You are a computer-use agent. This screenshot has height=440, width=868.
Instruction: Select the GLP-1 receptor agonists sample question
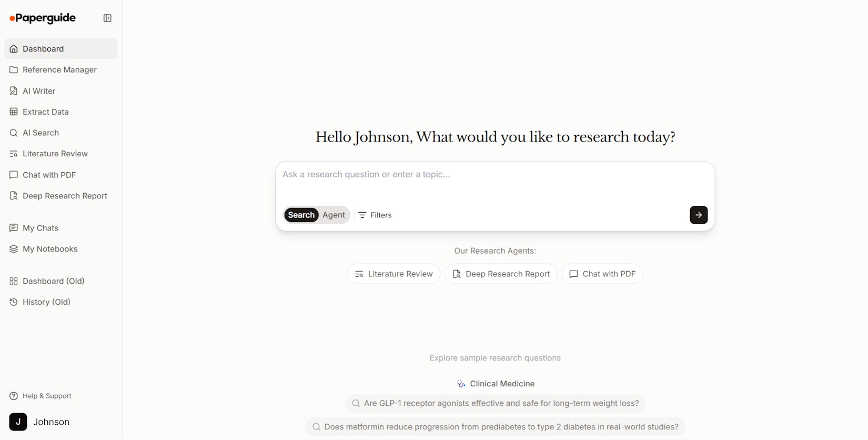pyautogui.click(x=495, y=403)
